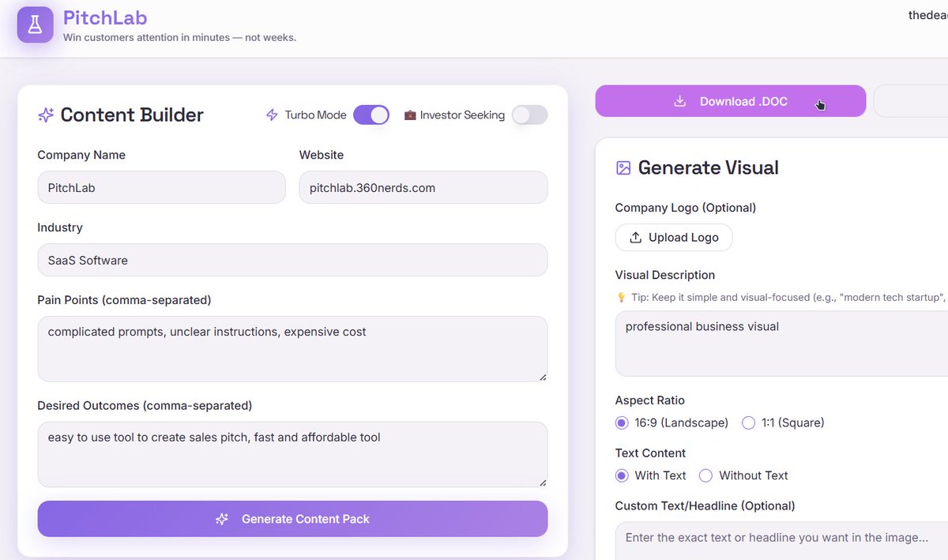
Task: Click the Pain Points resize handle
Action: (x=543, y=377)
